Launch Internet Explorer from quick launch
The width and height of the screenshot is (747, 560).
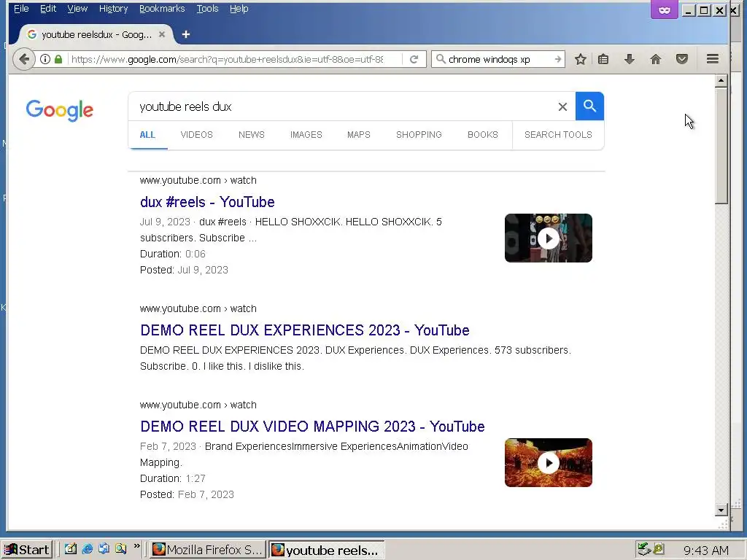(88, 549)
